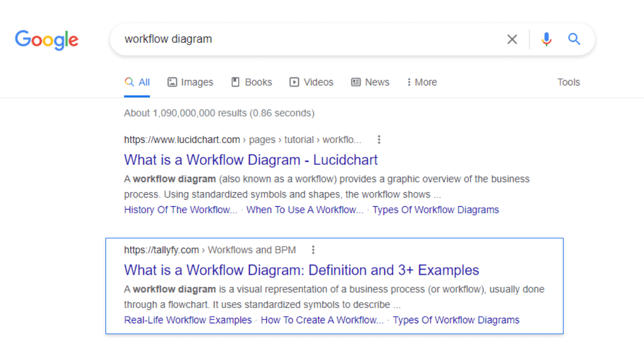The width and height of the screenshot is (644, 351).
Task: Click the Google logo
Action: point(47,40)
